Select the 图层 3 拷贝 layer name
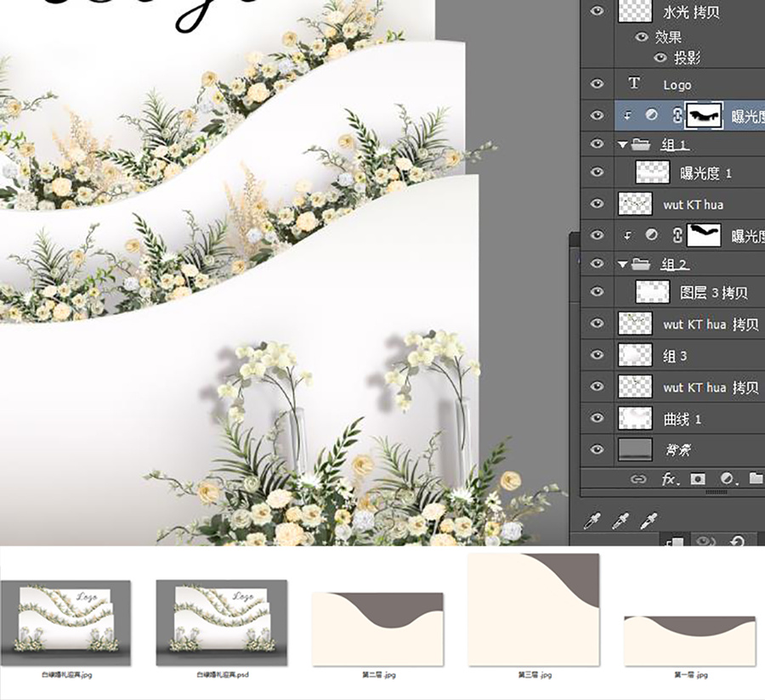The image size is (765, 700). [x=714, y=292]
